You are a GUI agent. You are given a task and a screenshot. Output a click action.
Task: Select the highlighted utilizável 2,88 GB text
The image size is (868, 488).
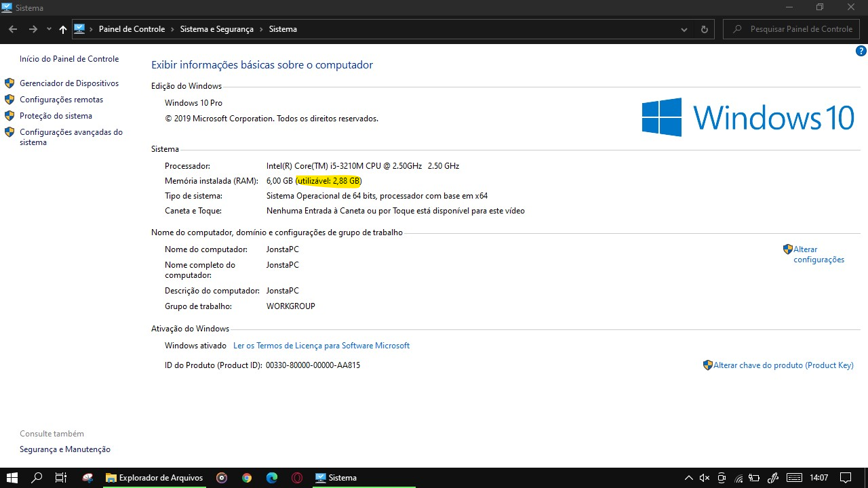coord(329,181)
